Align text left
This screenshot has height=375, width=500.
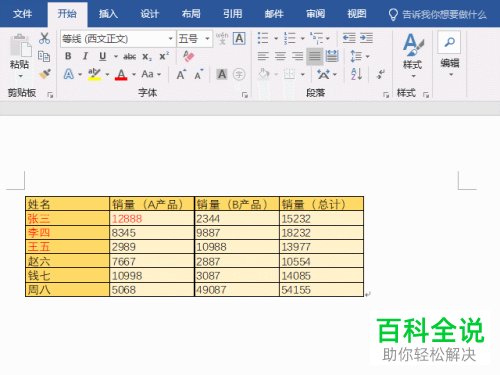pyautogui.click(x=263, y=56)
